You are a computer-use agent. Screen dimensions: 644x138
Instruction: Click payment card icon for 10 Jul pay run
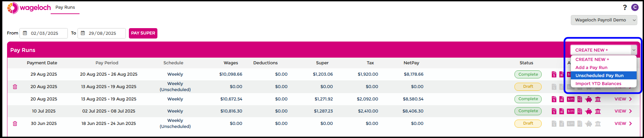pyautogui.click(x=571, y=111)
